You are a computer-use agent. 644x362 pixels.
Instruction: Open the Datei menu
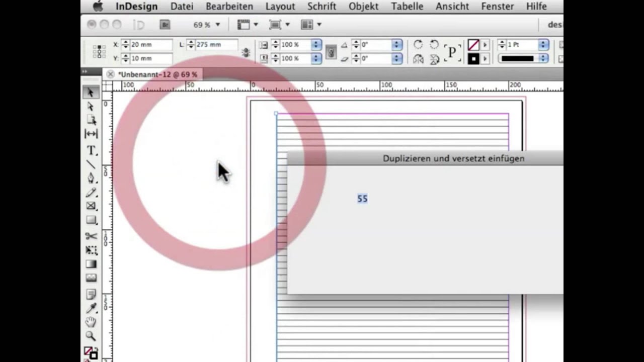tap(182, 7)
